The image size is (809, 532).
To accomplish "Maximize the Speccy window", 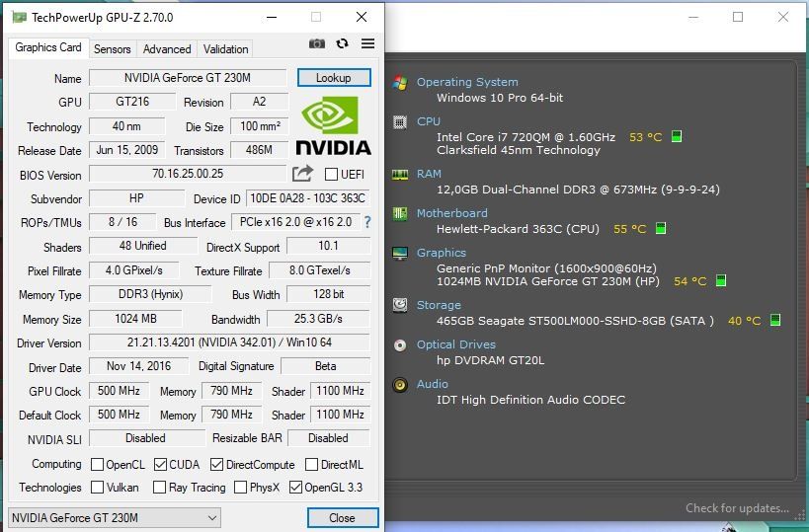I will (x=738, y=17).
